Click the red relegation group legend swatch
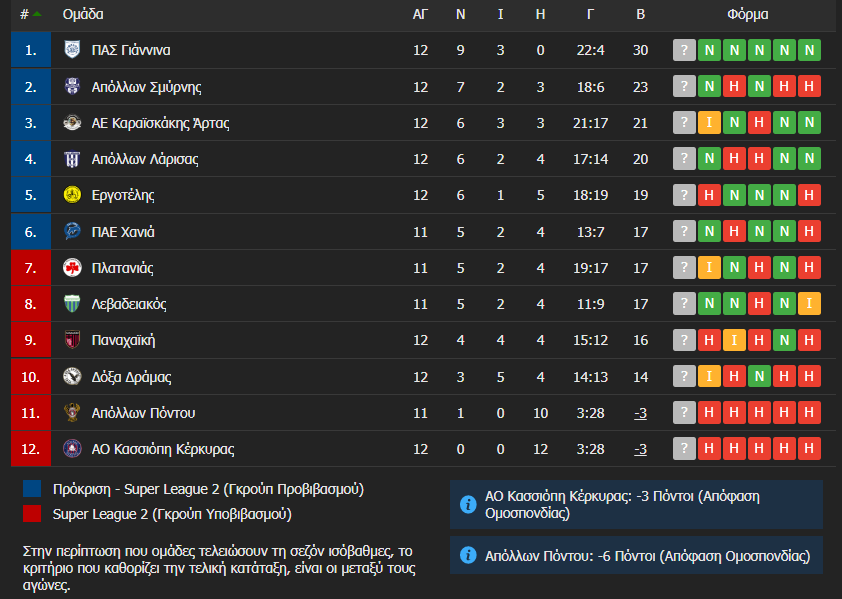Image resolution: width=842 pixels, height=599 pixels. point(33,514)
